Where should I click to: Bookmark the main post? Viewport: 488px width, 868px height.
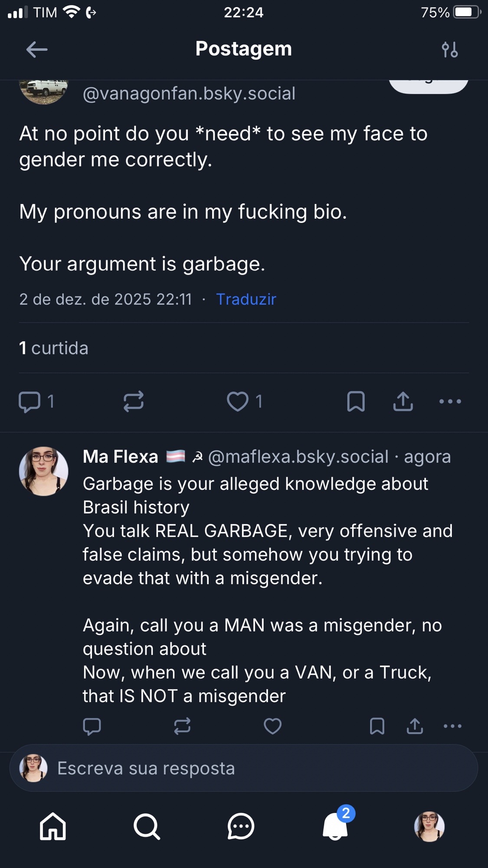[356, 401]
